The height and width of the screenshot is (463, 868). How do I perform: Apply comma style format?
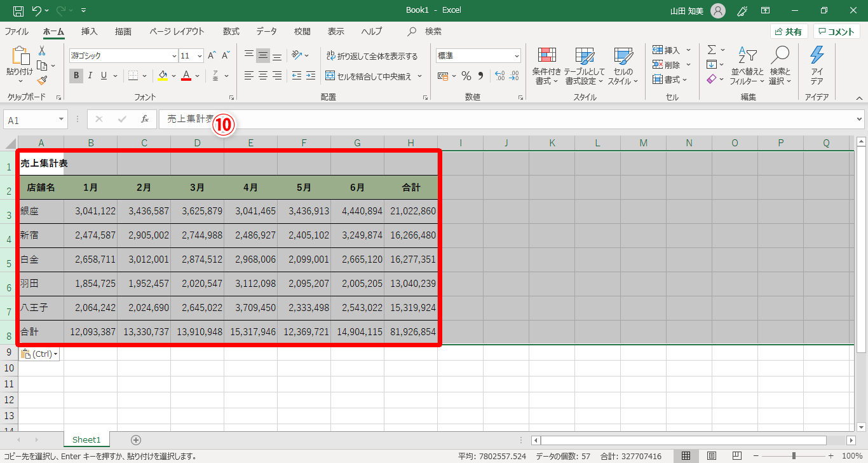[x=481, y=76]
